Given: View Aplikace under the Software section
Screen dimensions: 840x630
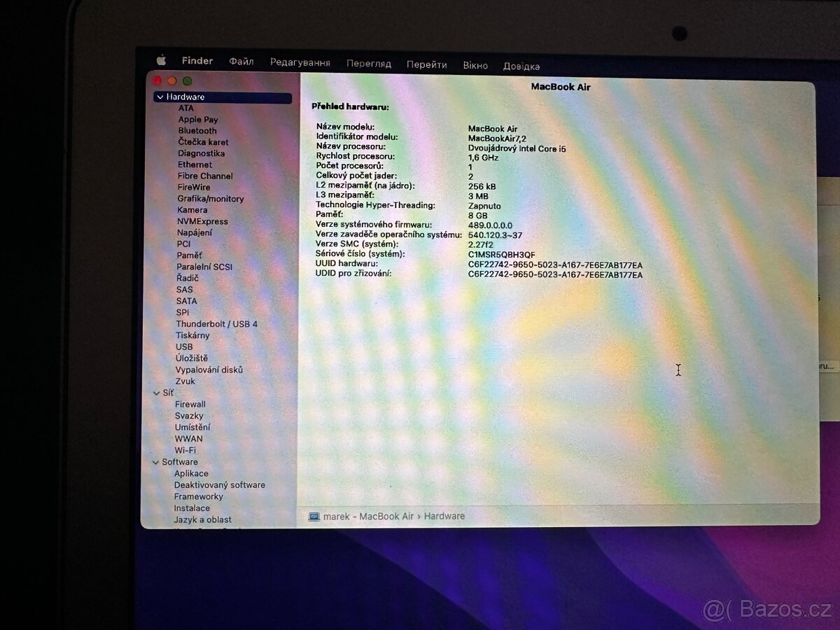Looking at the screenshot, I should [191, 473].
